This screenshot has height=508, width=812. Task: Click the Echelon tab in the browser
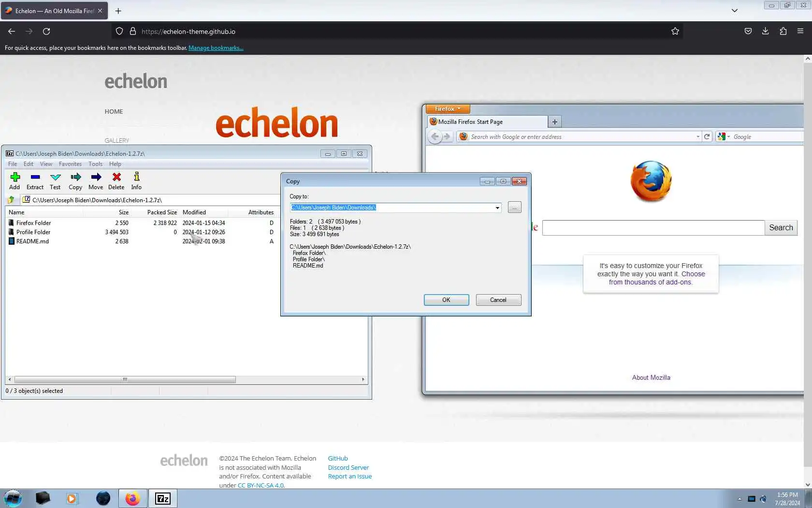tap(54, 11)
